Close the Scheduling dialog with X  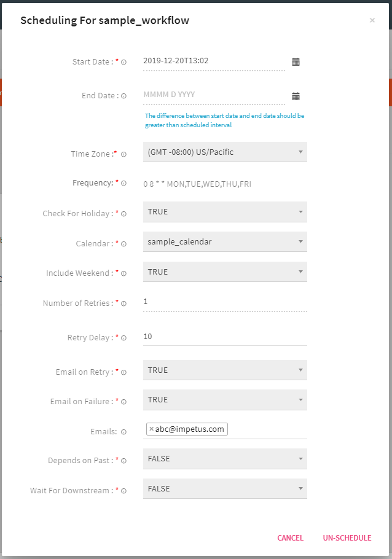(x=372, y=20)
